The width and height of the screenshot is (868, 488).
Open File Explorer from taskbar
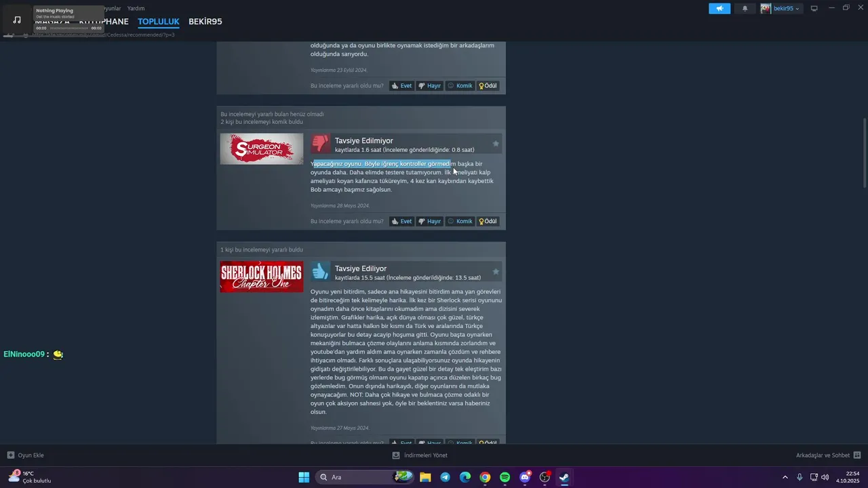(x=425, y=477)
